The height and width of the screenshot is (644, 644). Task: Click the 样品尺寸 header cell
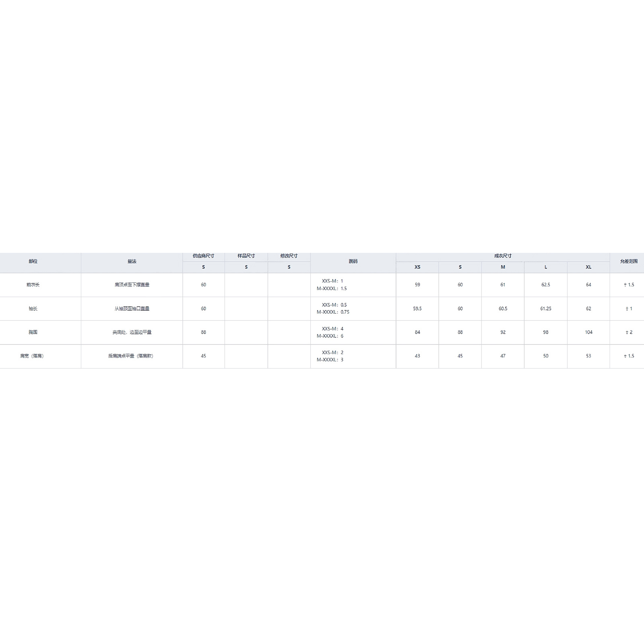click(x=246, y=256)
